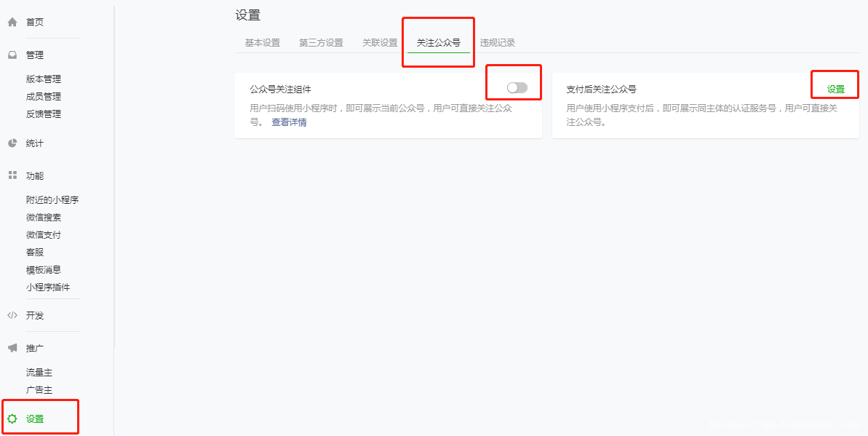
Task: Open the 查看详情 link
Action: [289, 122]
